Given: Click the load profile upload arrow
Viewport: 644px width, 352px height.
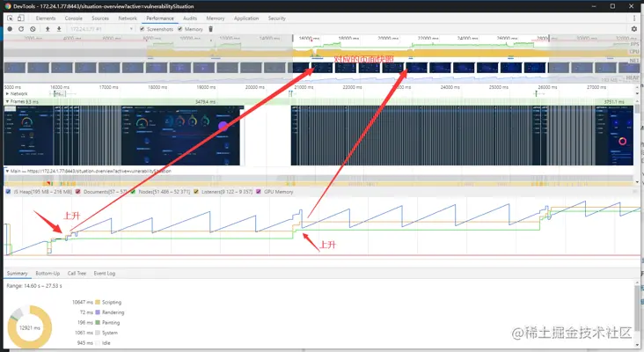Looking at the screenshot, I should click(x=48, y=29).
